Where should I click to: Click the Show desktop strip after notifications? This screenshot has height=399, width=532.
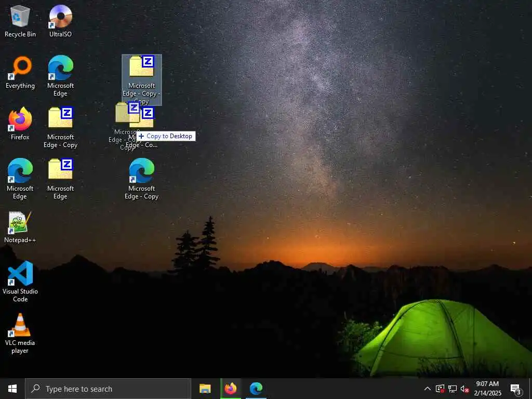[530, 389]
